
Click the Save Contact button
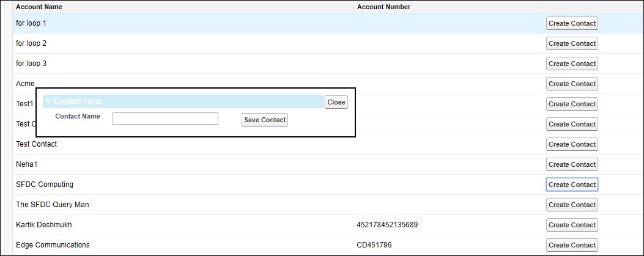(x=265, y=120)
